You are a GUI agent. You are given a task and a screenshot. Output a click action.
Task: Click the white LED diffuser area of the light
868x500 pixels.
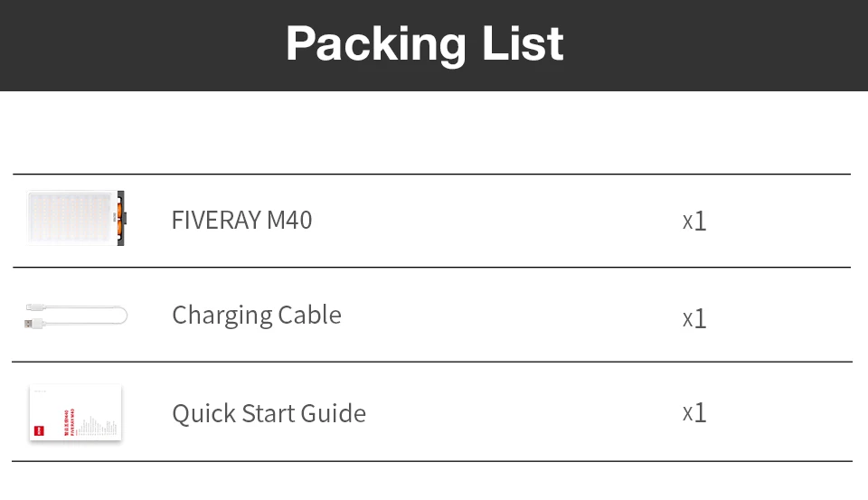pos(71,218)
